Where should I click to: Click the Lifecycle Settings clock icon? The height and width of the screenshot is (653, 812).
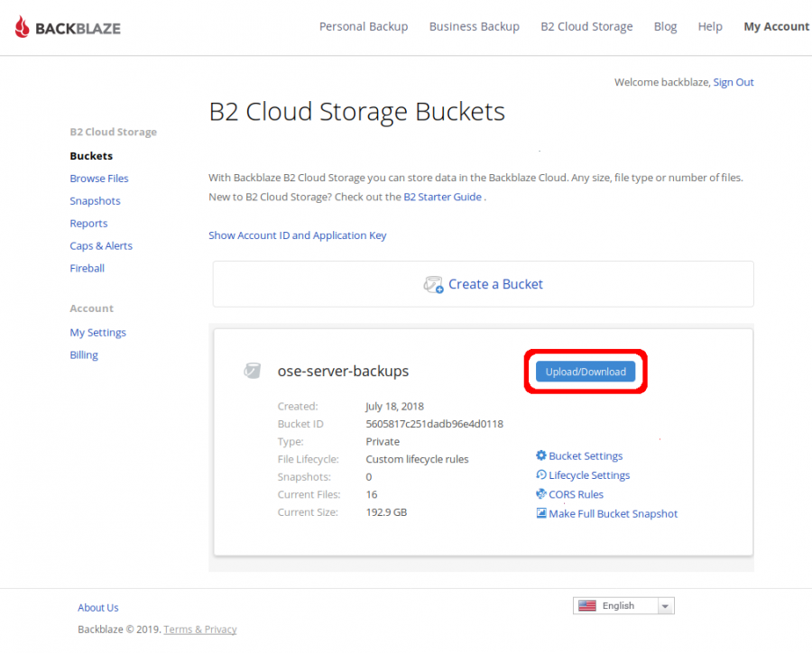coord(541,475)
